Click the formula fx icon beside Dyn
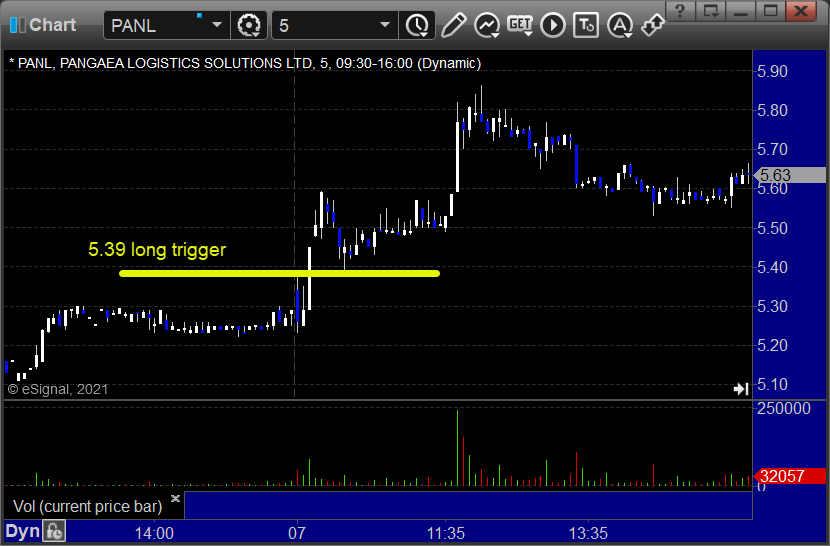Image resolution: width=830 pixels, height=546 pixels. [x=54, y=531]
